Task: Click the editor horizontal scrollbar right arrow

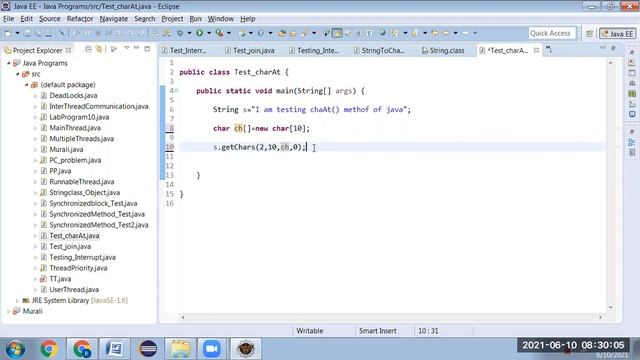Action: (x=600, y=317)
